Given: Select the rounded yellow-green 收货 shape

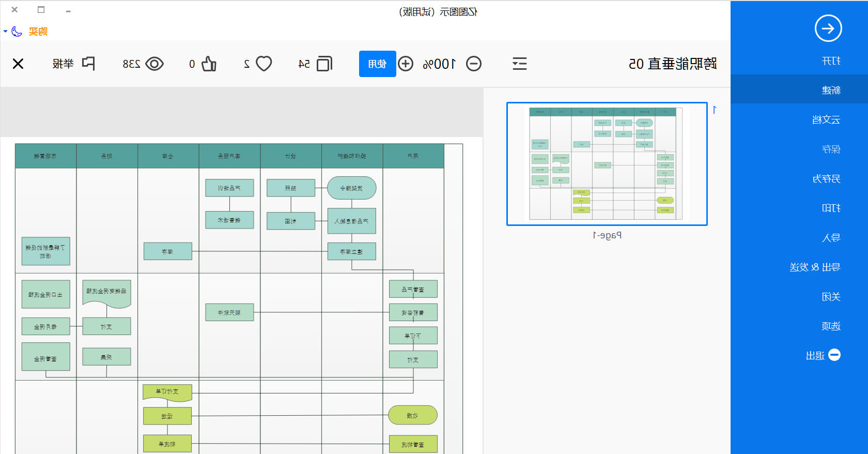Looking at the screenshot, I should point(413,415).
